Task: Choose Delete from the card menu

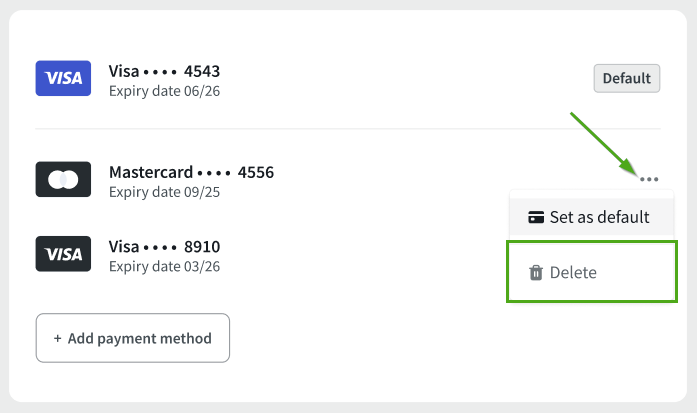Action: [x=592, y=272]
